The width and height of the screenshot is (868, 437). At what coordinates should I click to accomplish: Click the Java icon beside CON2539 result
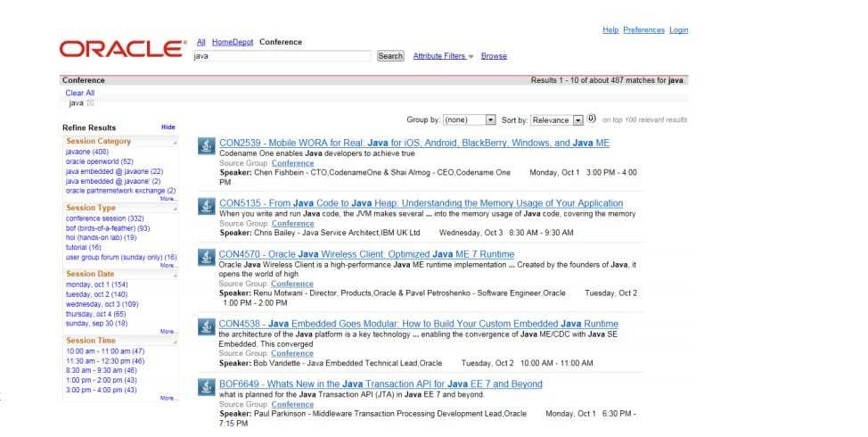tap(206, 146)
